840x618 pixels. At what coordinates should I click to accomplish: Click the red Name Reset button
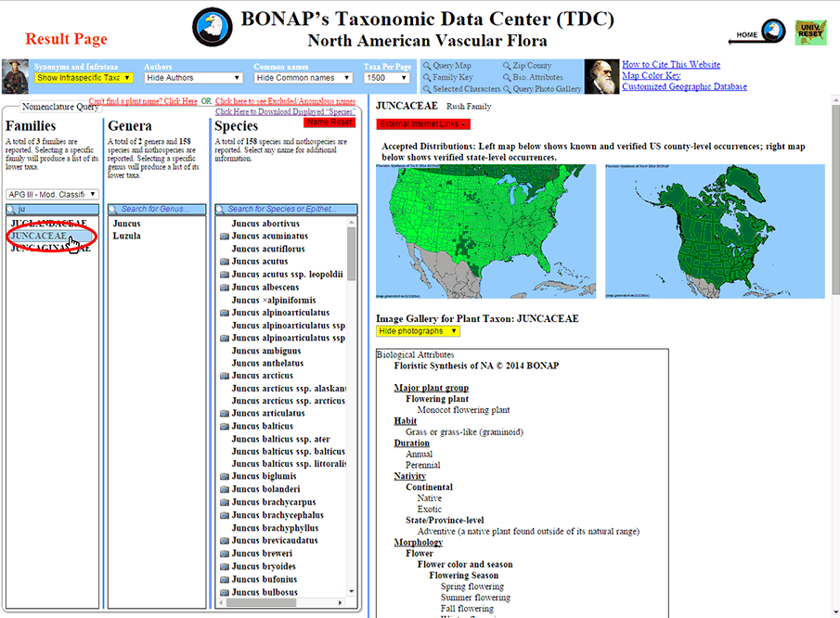[x=330, y=122]
